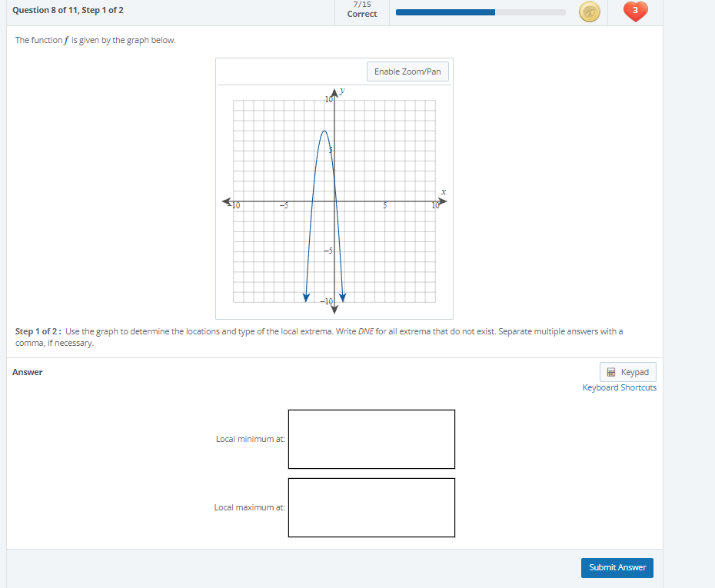Image resolution: width=715 pixels, height=588 pixels.
Task: Select the Local minimum at label
Action: pyautogui.click(x=249, y=439)
